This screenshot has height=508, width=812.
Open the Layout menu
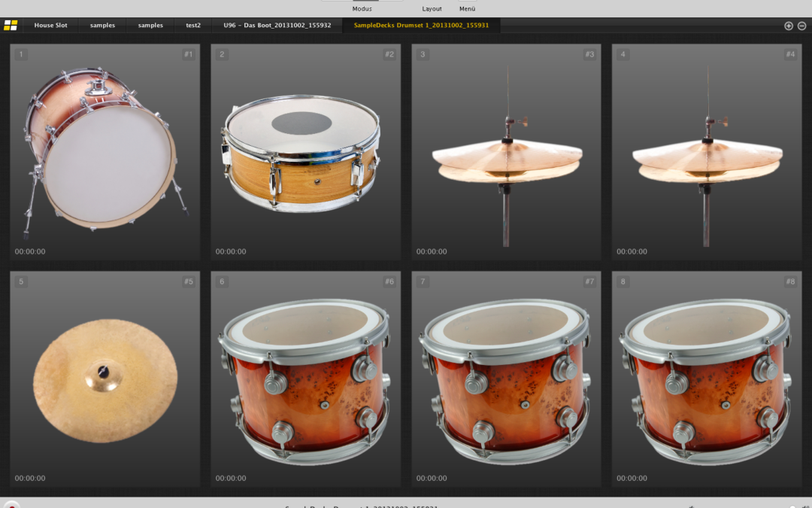click(432, 9)
